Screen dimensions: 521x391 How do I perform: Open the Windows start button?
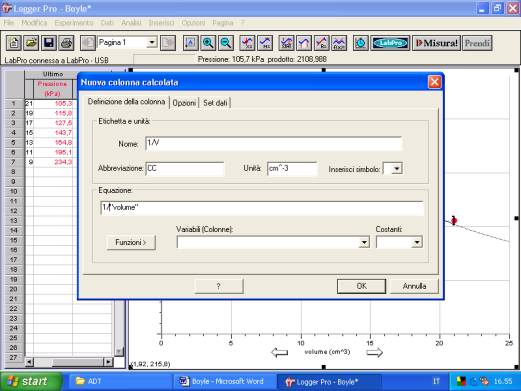(30, 381)
